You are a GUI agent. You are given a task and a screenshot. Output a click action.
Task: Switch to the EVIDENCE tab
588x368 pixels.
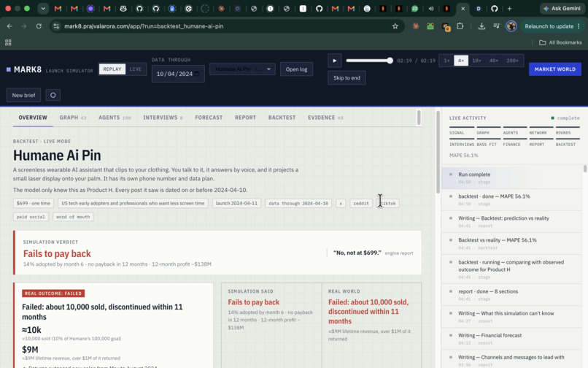click(x=325, y=118)
